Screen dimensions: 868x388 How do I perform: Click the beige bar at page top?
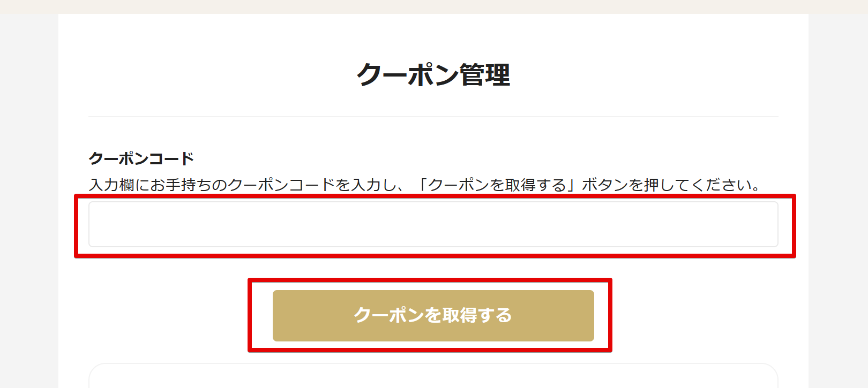(434, 6)
